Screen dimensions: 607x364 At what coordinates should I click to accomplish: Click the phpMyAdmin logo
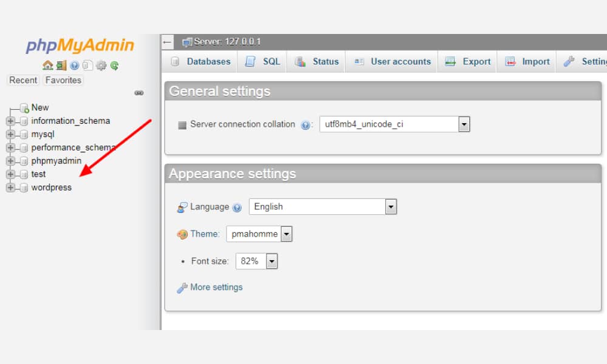pos(80,45)
